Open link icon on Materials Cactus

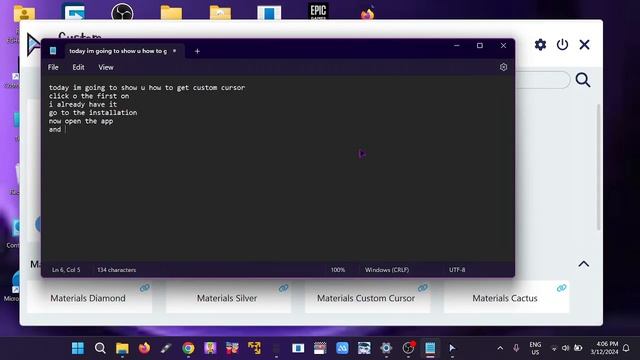coord(562,288)
